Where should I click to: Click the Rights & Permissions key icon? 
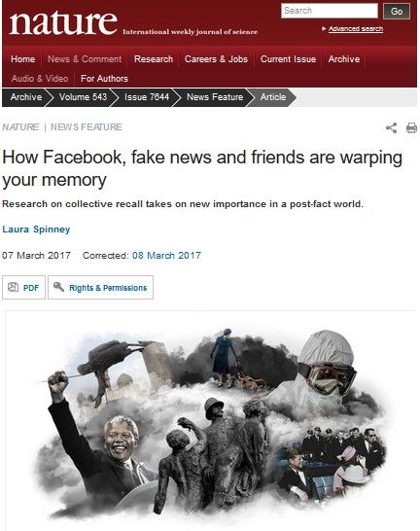pos(58,287)
